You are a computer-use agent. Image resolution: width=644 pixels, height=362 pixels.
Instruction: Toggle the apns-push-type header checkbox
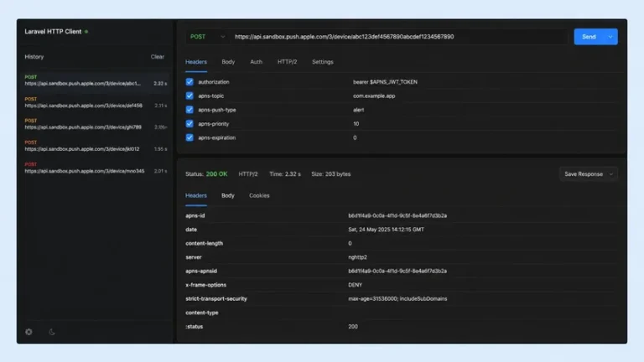(x=190, y=110)
